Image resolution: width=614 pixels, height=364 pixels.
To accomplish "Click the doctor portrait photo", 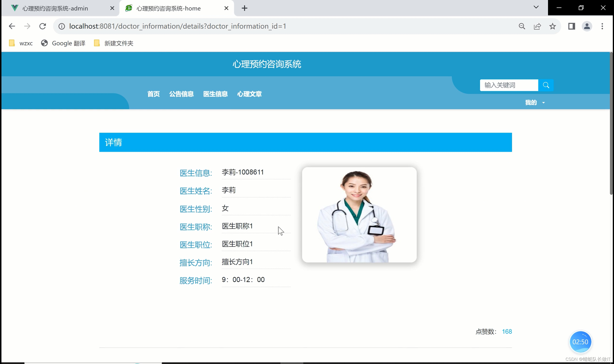I will pos(359,215).
